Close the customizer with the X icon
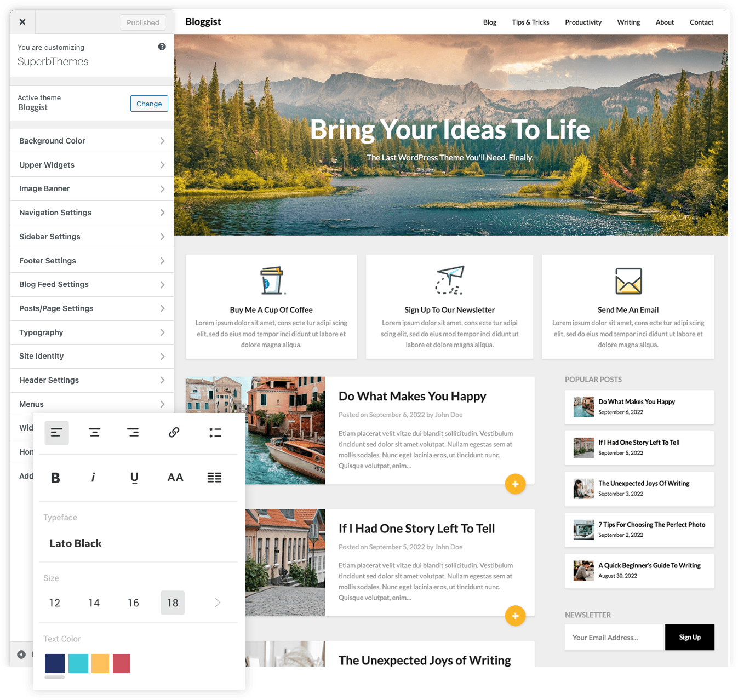 pyautogui.click(x=22, y=22)
